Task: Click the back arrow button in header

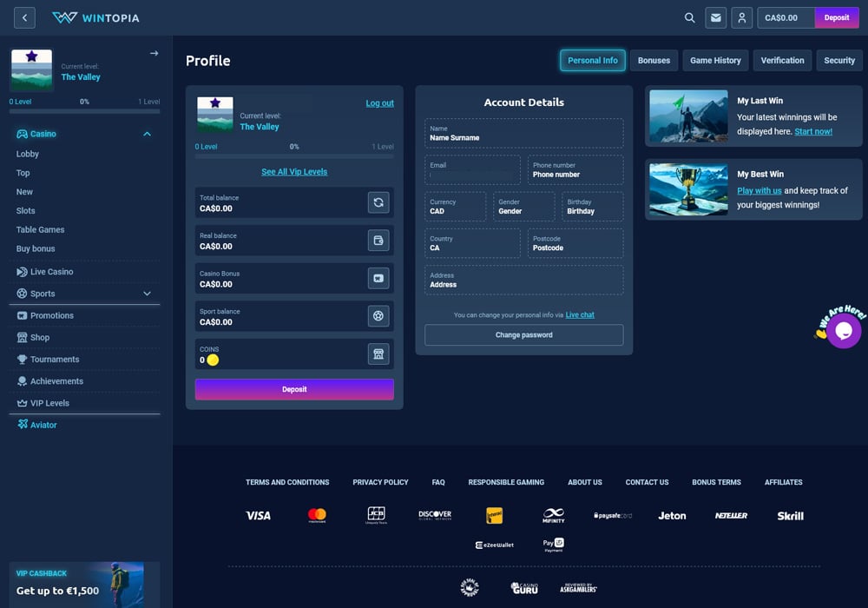Action: (x=24, y=17)
